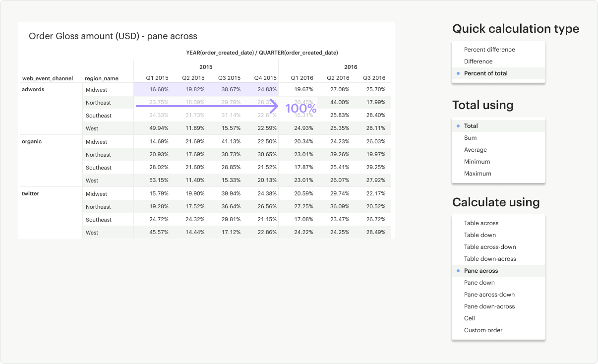The image size is (598, 364).
Task: Pick Table across-down option
Action: click(489, 247)
